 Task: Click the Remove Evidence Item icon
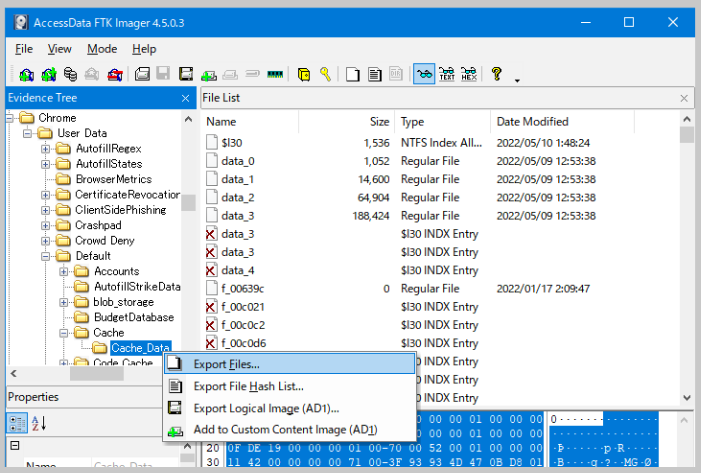(92, 74)
